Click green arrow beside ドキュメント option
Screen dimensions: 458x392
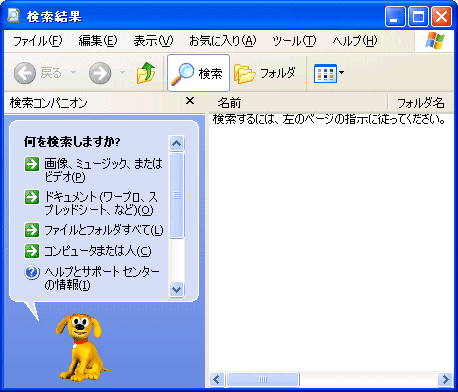32,197
